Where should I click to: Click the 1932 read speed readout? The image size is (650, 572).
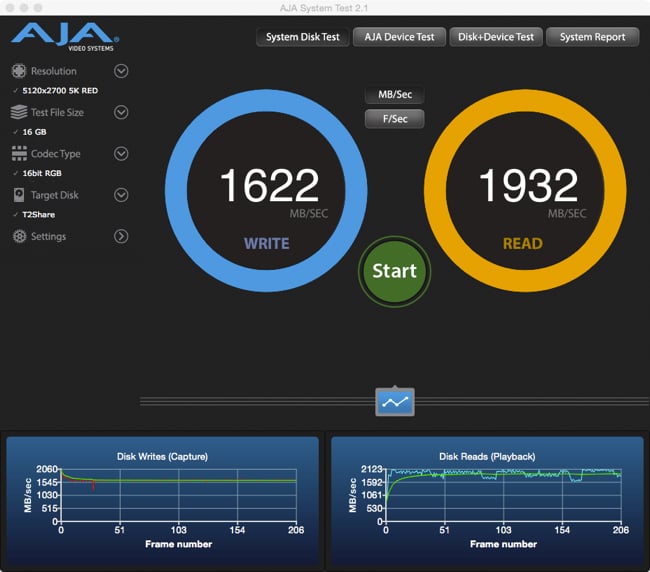click(528, 185)
